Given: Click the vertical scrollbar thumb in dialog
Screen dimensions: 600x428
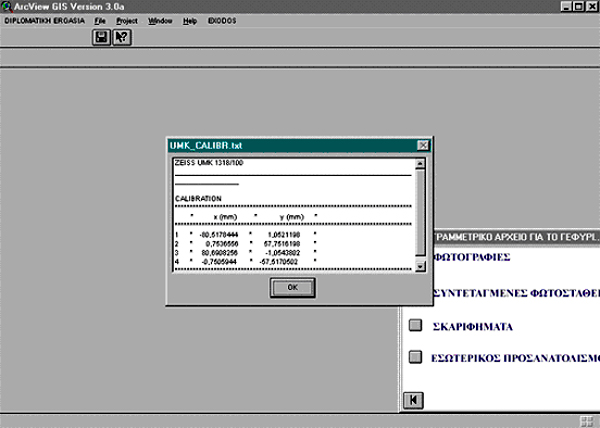Looking at the screenshot, I should point(420,212).
